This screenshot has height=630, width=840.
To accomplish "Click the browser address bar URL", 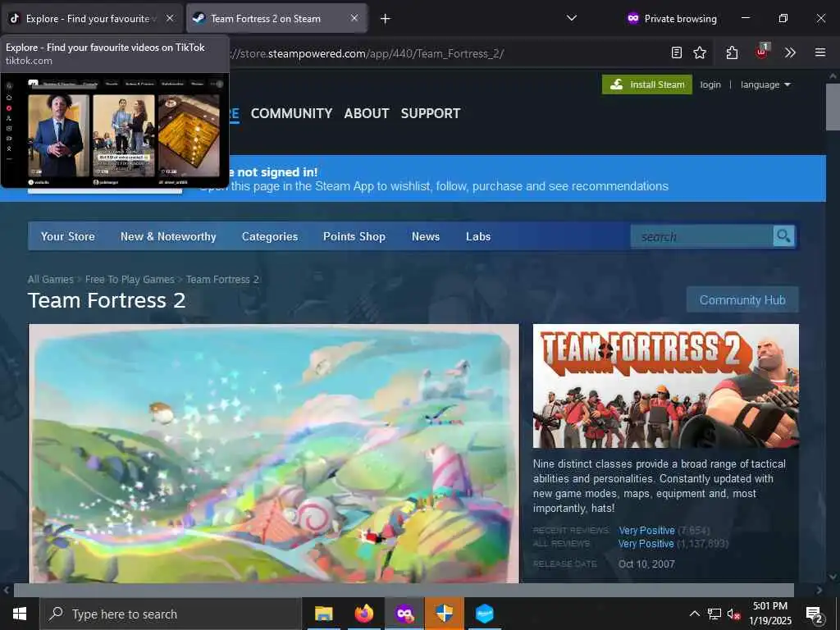I will pyautogui.click(x=367, y=53).
